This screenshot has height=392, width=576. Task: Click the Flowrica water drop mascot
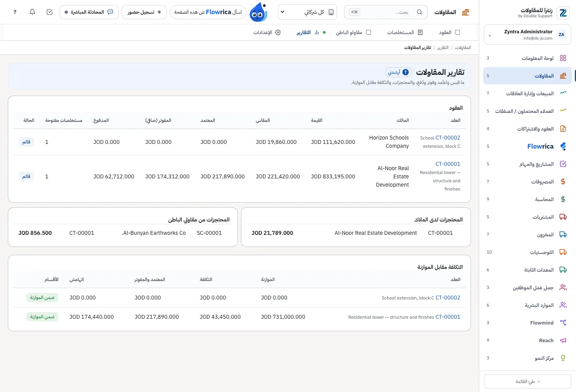(x=259, y=12)
